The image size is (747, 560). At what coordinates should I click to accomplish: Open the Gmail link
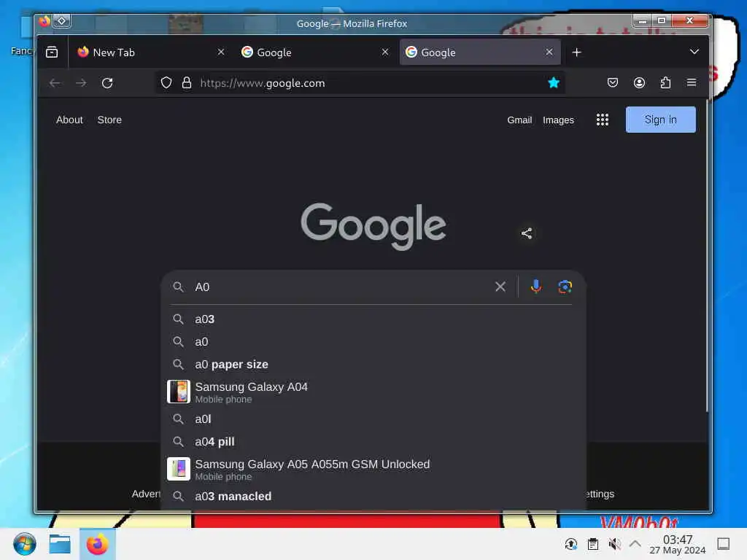(519, 120)
